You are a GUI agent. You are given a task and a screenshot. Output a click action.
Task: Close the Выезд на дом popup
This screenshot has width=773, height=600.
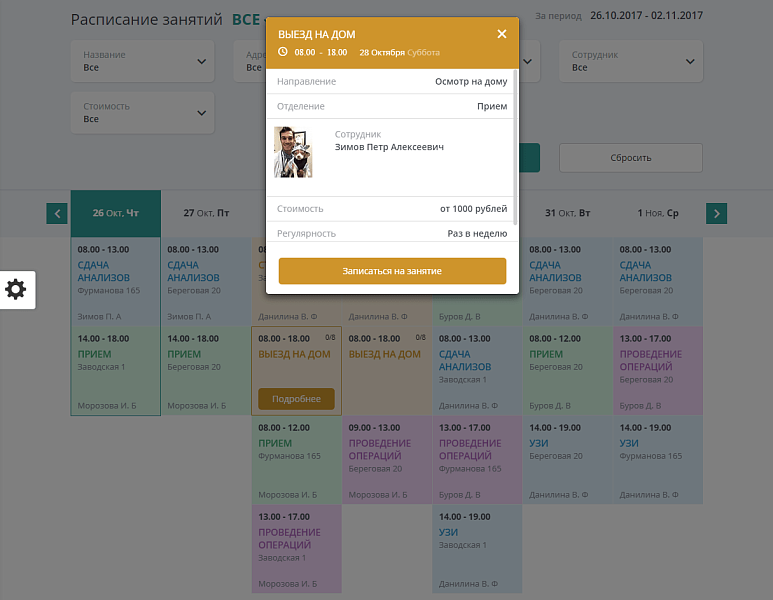502,34
